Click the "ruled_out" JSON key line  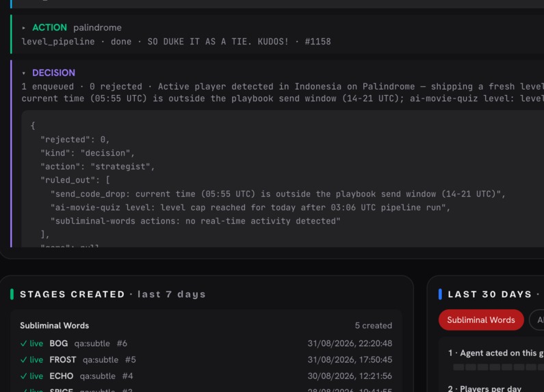click(x=75, y=180)
